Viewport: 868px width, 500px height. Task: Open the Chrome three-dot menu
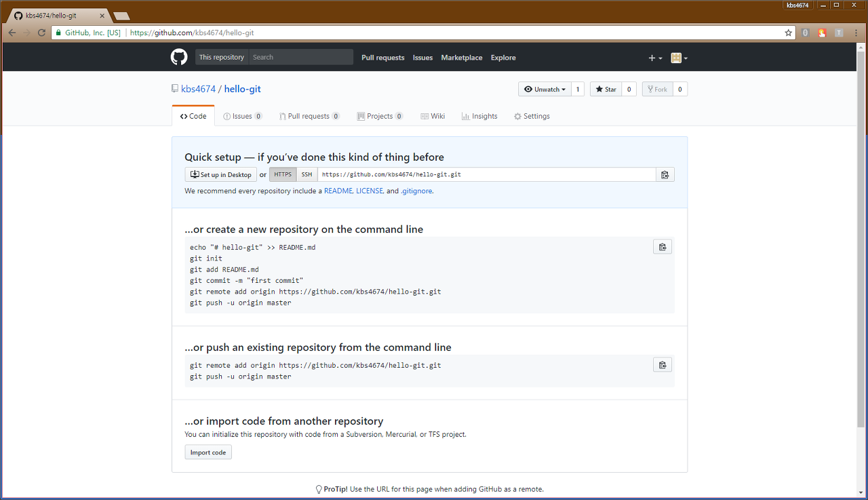click(x=856, y=33)
